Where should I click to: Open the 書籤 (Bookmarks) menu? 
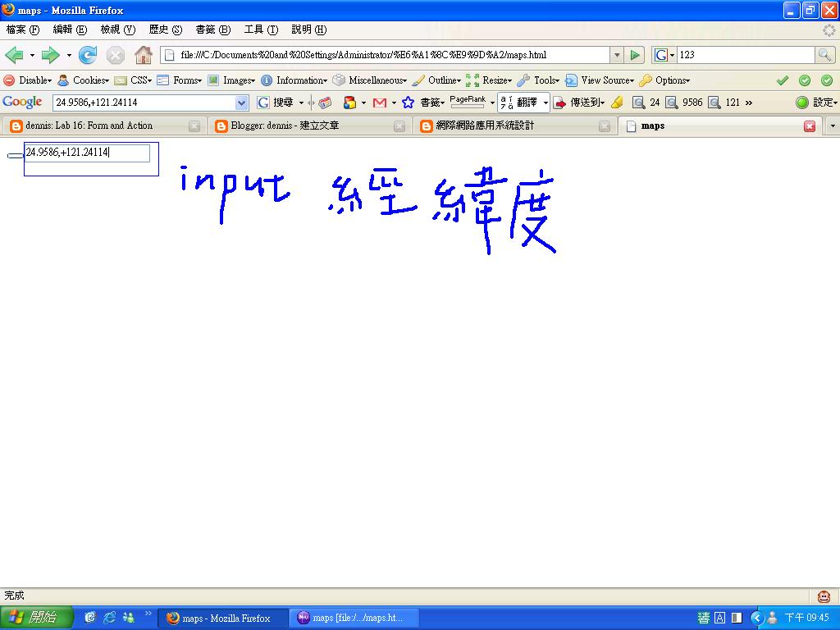212,30
